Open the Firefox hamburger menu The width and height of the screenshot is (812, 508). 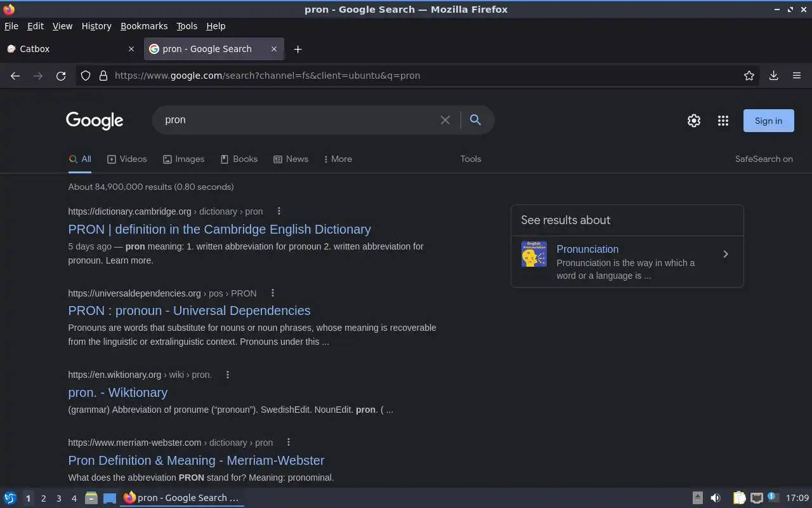tap(797, 76)
